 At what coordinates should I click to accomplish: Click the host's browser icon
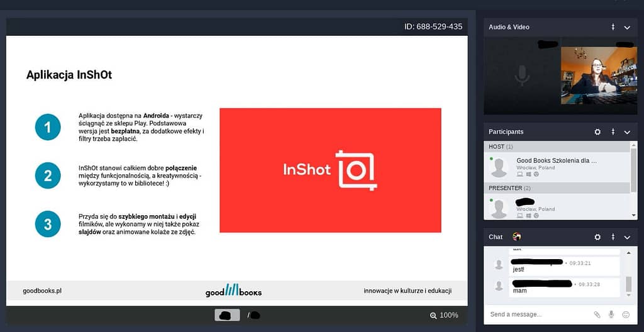[536, 174]
